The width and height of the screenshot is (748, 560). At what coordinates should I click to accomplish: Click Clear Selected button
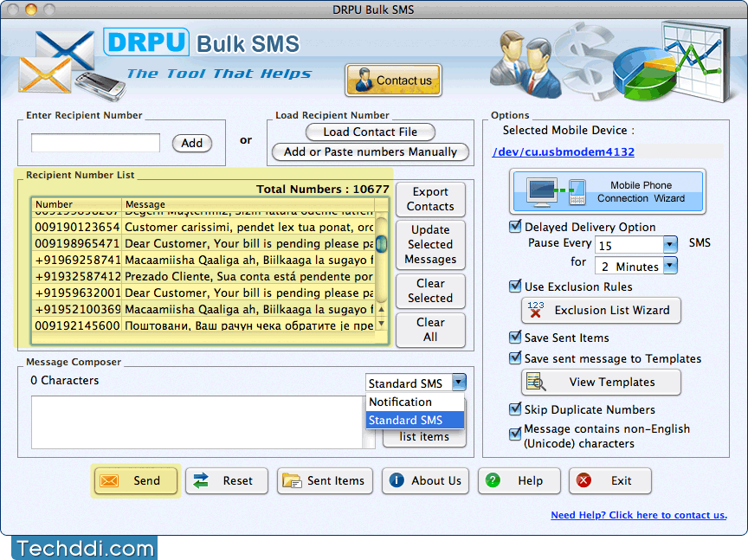[430, 291]
